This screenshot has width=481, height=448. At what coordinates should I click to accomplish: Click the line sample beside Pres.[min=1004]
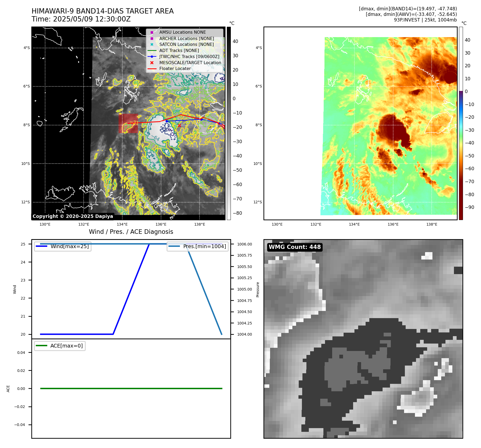(x=174, y=246)
